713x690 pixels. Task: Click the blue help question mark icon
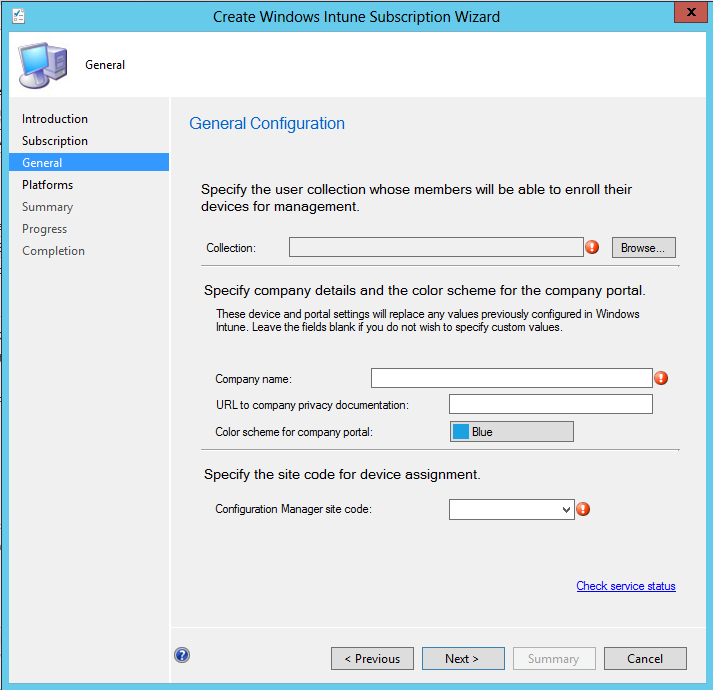(182, 655)
